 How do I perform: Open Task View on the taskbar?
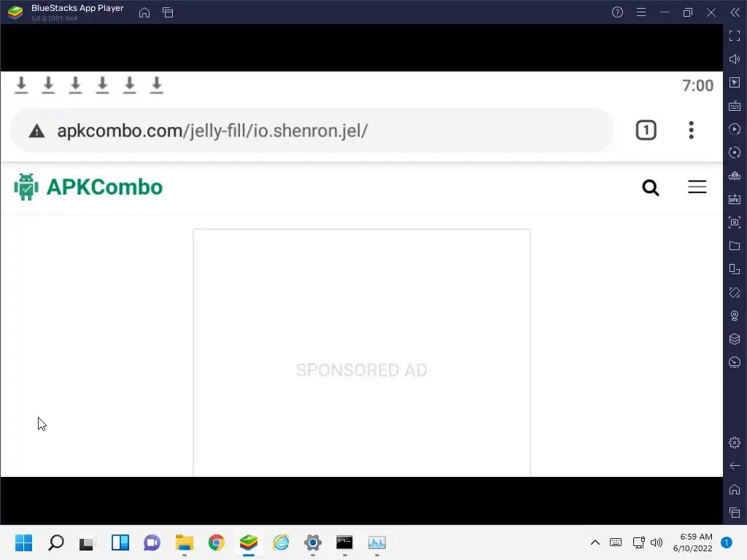88,542
